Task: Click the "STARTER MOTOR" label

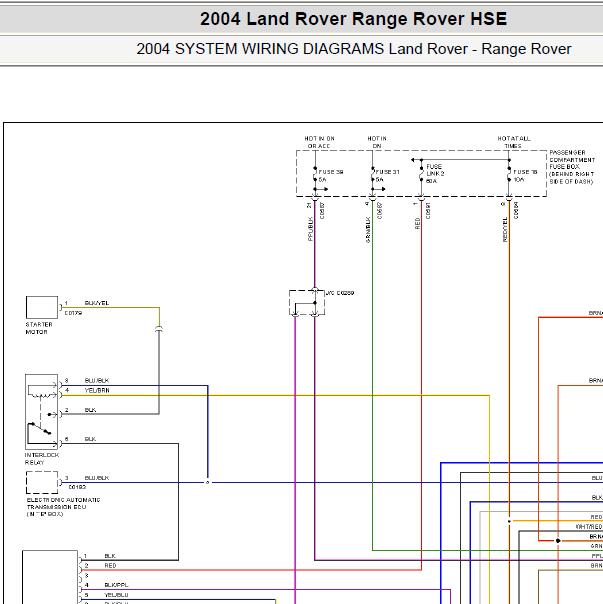Action: pos(39,328)
